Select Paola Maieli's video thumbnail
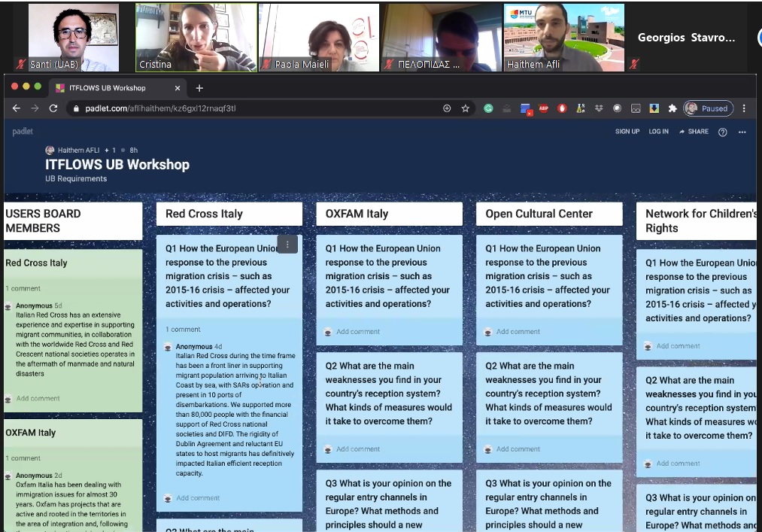The height and width of the screenshot is (532, 762). (x=319, y=38)
